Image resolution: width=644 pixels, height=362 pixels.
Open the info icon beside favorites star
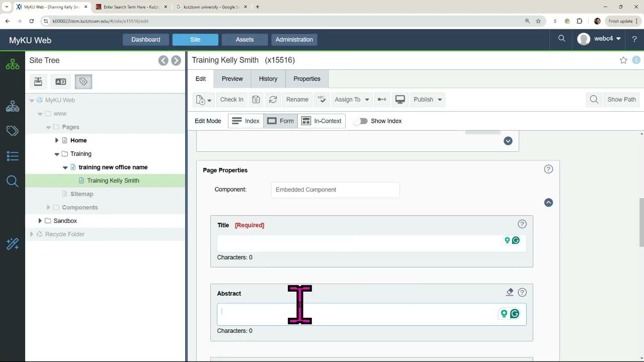coord(636,60)
